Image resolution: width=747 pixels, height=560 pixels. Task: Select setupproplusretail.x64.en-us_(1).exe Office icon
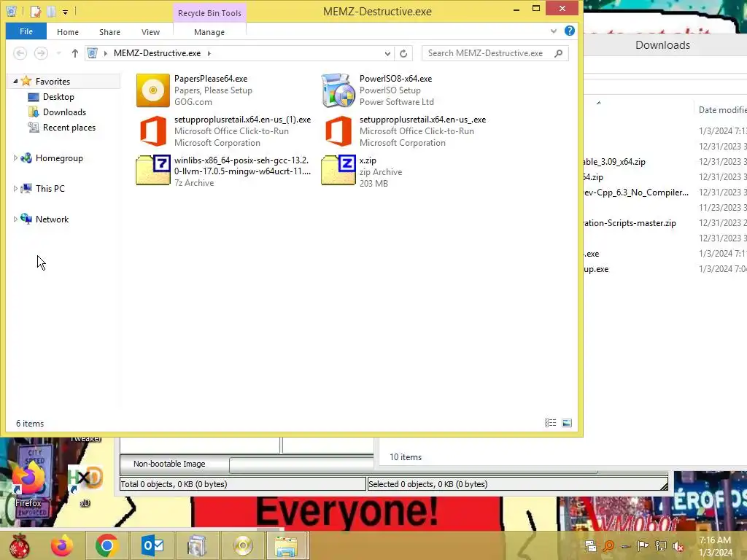tap(153, 131)
